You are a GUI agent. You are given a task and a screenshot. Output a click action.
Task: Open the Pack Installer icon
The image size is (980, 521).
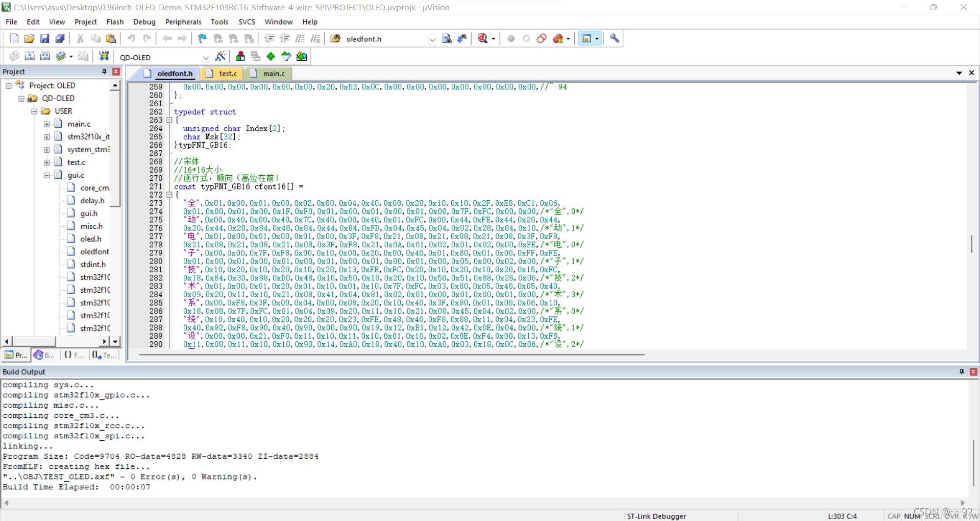tap(302, 56)
